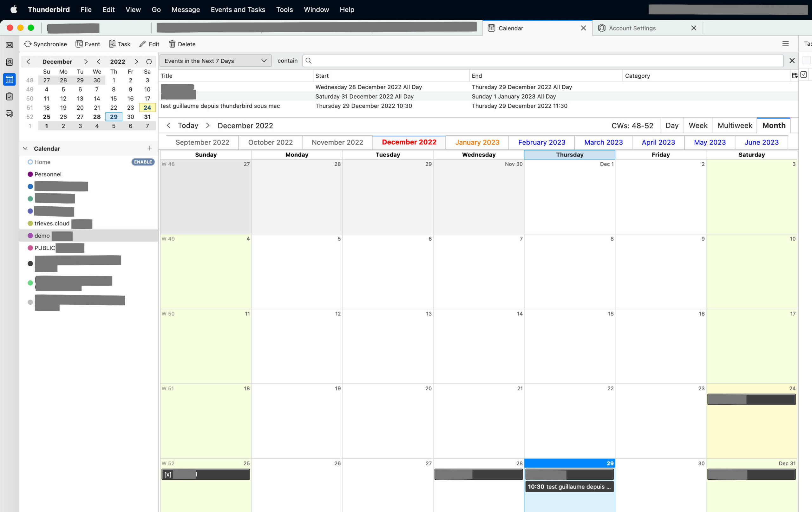812x512 pixels.
Task: Create a new Event from toolbar
Action: click(88, 44)
